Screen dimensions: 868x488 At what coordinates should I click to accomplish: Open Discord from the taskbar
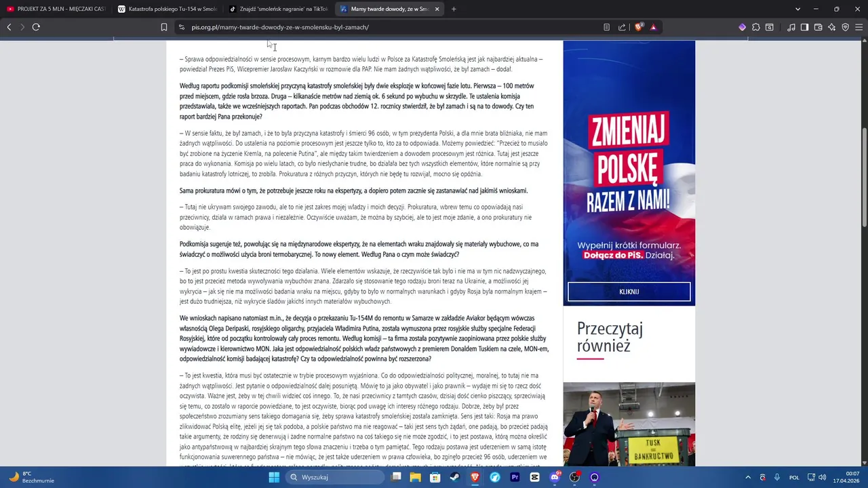(x=555, y=477)
